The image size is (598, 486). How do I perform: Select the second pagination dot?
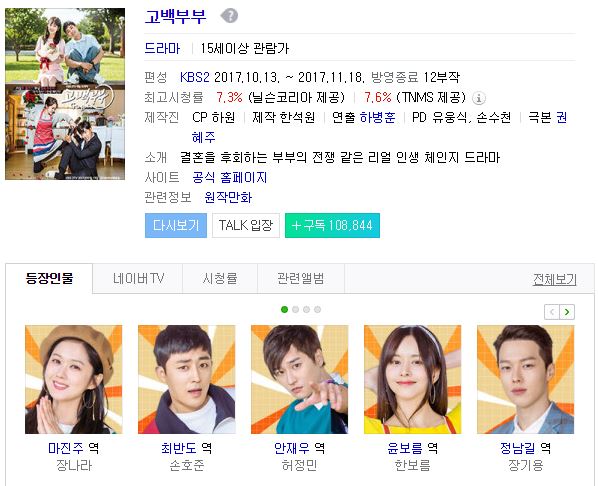point(295,309)
